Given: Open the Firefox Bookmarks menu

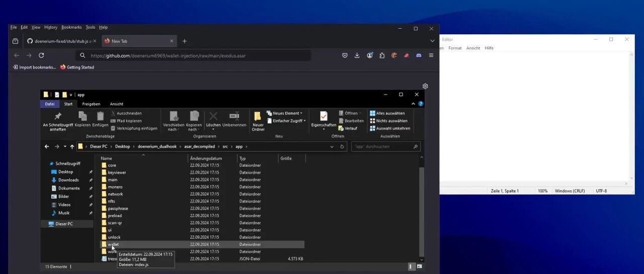Looking at the screenshot, I should point(71,27).
